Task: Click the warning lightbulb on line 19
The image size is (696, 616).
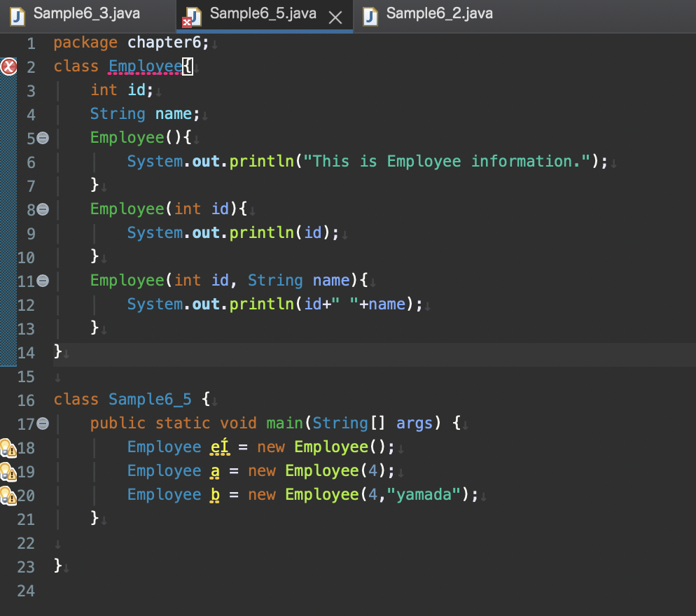Action: pyautogui.click(x=7, y=471)
